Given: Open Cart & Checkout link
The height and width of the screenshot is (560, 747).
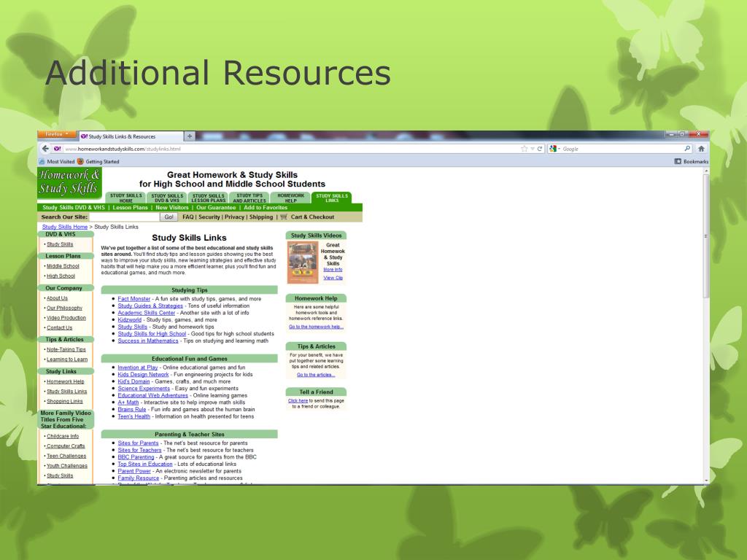Looking at the screenshot, I should [312, 217].
